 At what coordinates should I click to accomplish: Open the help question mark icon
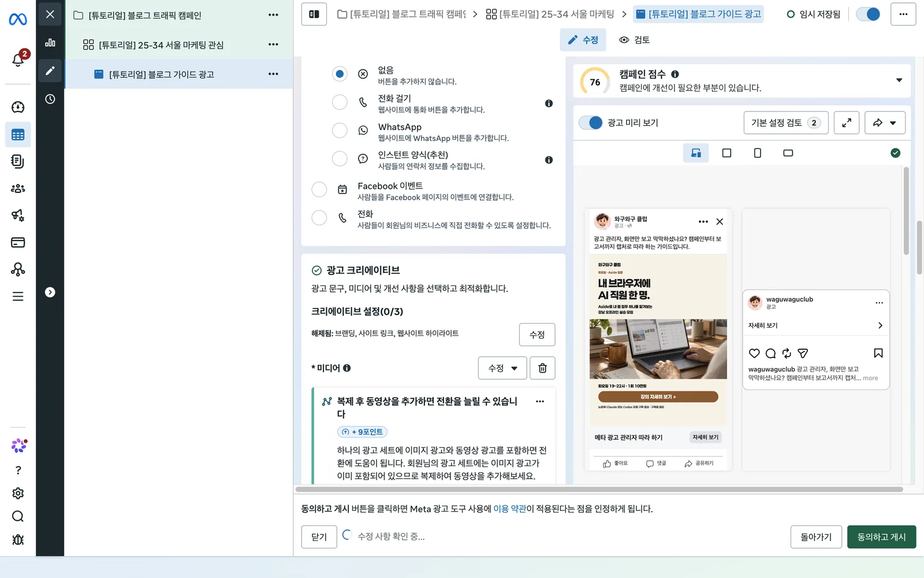pyautogui.click(x=18, y=470)
